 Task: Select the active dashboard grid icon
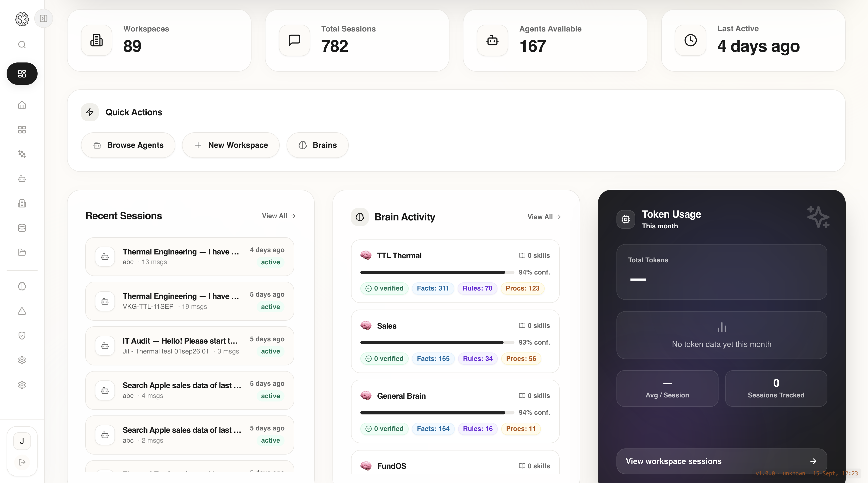(x=22, y=73)
